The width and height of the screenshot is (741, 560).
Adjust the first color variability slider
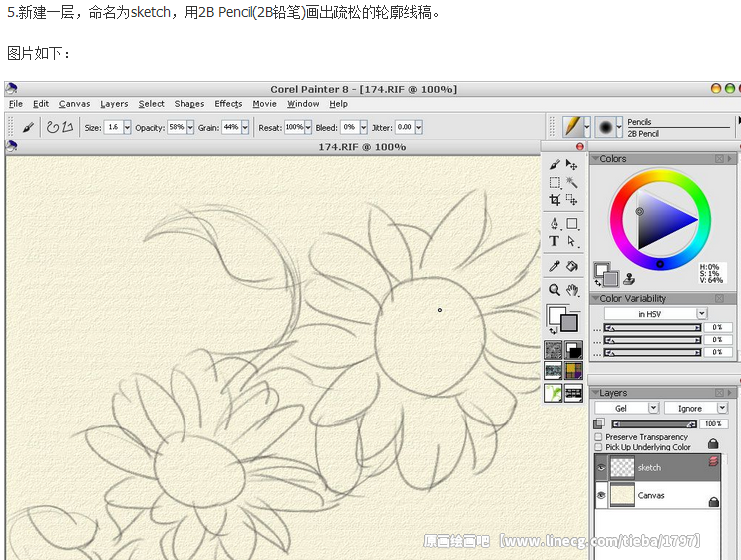click(x=652, y=327)
